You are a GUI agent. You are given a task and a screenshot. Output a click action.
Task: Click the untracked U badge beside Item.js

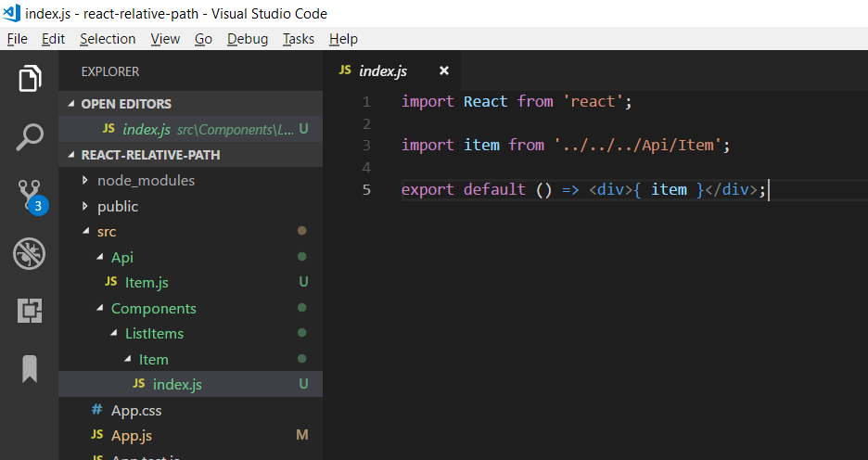coord(303,282)
